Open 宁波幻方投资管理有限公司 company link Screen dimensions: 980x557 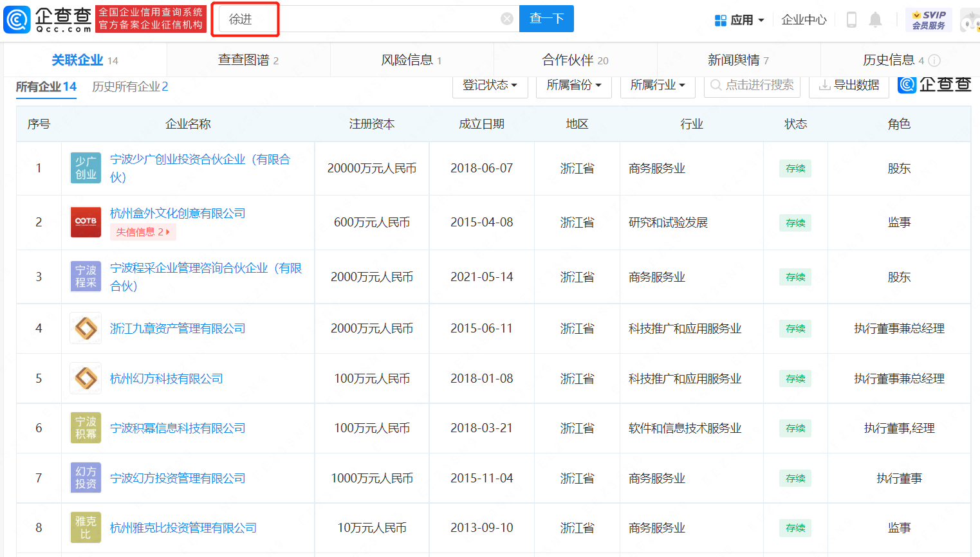pos(178,479)
